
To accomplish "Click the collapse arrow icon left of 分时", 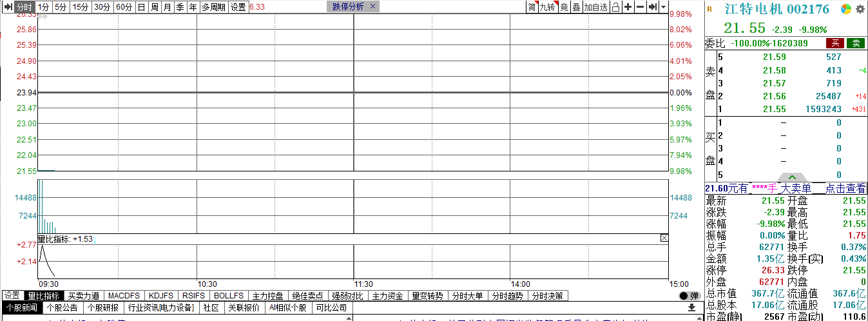I will (7, 7).
